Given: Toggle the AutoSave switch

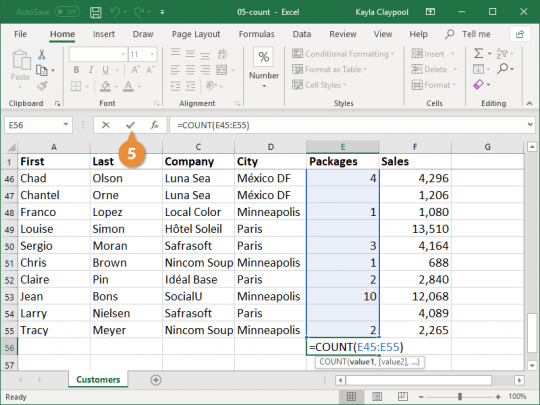Looking at the screenshot, I should point(67,12).
